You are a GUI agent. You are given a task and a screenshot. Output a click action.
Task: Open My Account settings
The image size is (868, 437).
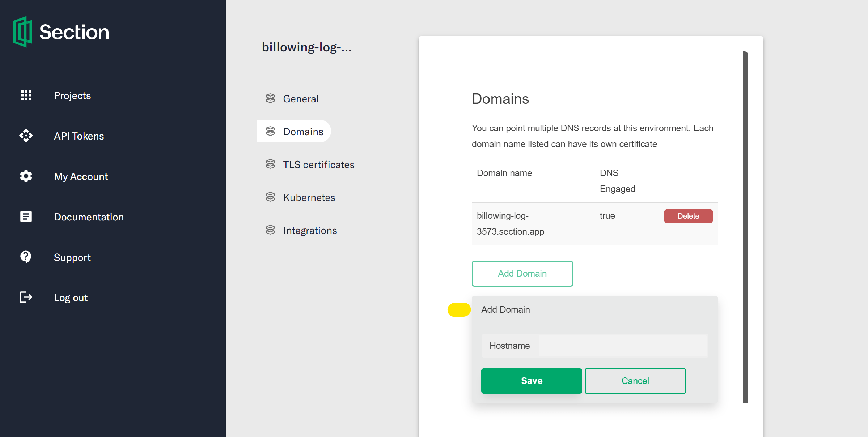point(81,176)
